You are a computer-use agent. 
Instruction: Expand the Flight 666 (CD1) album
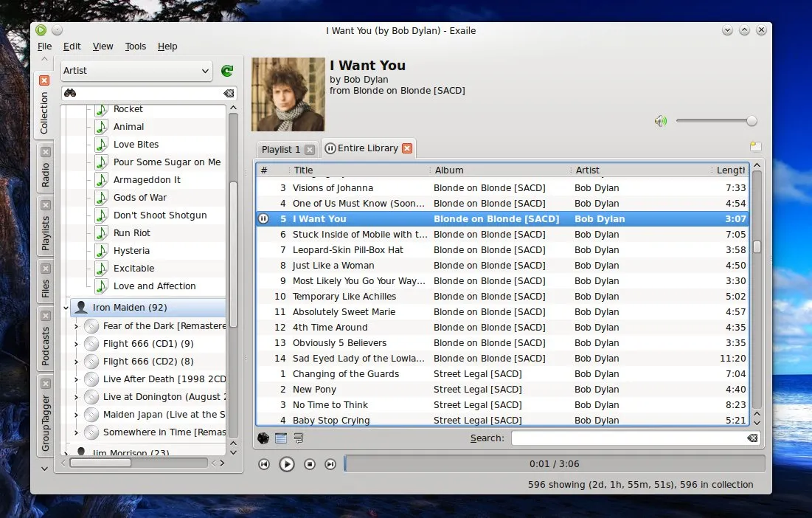click(x=76, y=344)
